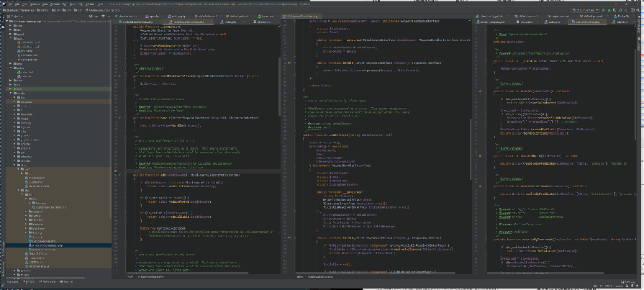Click the red Stop icon
This screenshot has height=290, width=644.
click(x=625, y=10)
